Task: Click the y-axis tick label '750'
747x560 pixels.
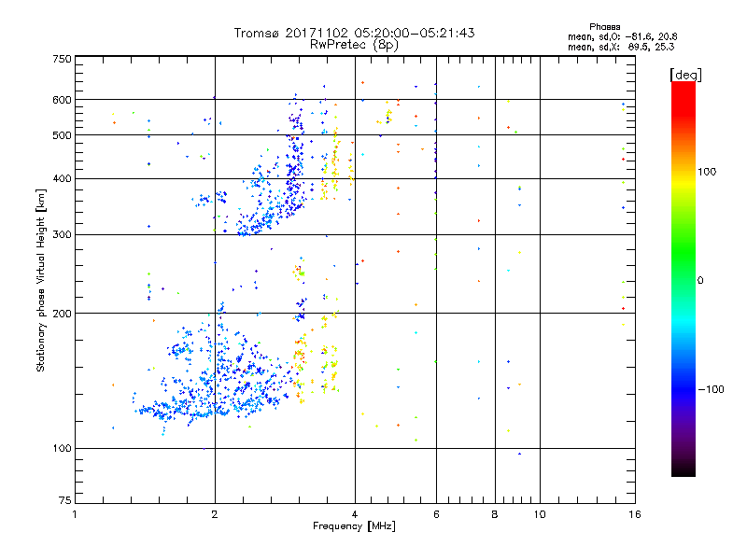Action: 62,59
